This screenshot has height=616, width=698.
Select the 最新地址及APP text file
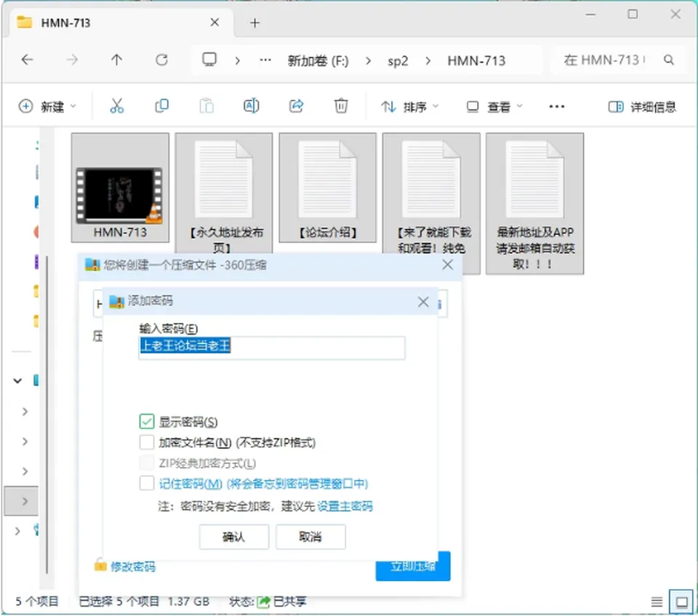(534, 203)
